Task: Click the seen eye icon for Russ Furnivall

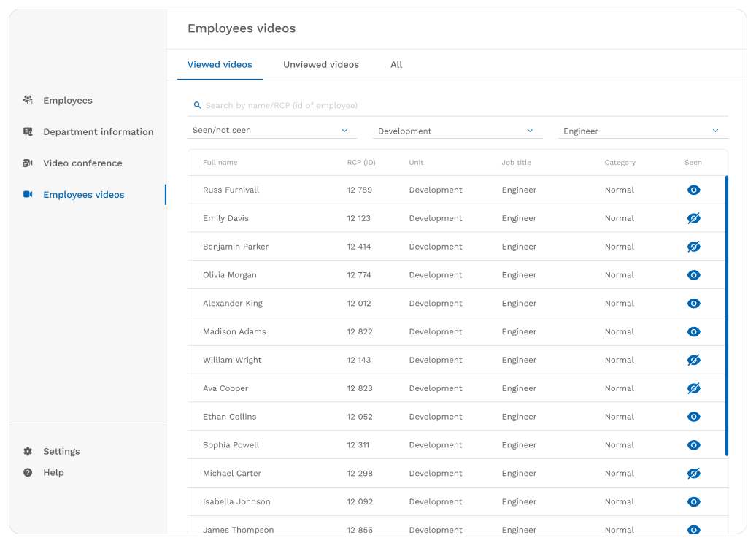Action: (x=693, y=190)
